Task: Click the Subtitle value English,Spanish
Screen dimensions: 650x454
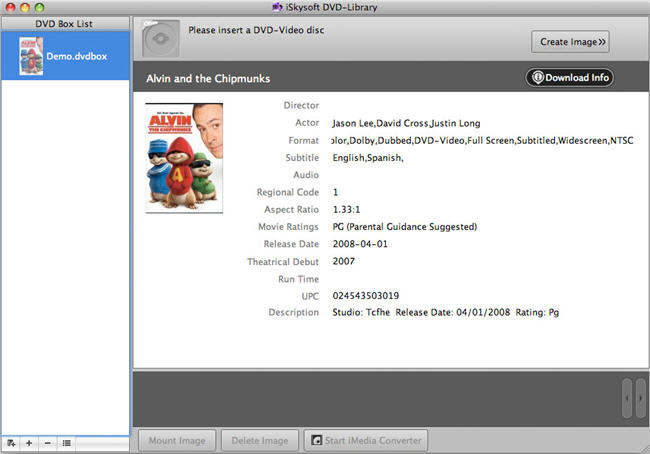Action: [368, 158]
